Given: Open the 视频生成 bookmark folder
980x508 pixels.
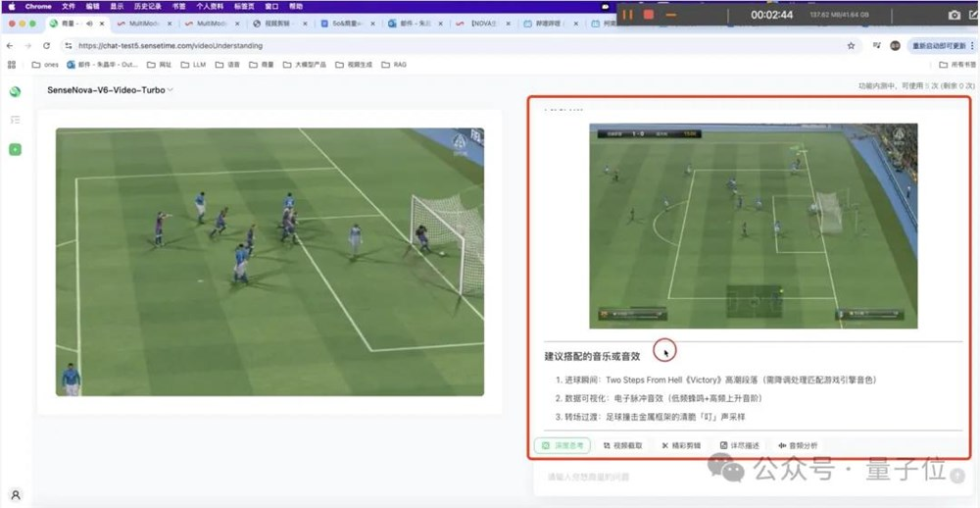Looking at the screenshot, I should (x=354, y=65).
